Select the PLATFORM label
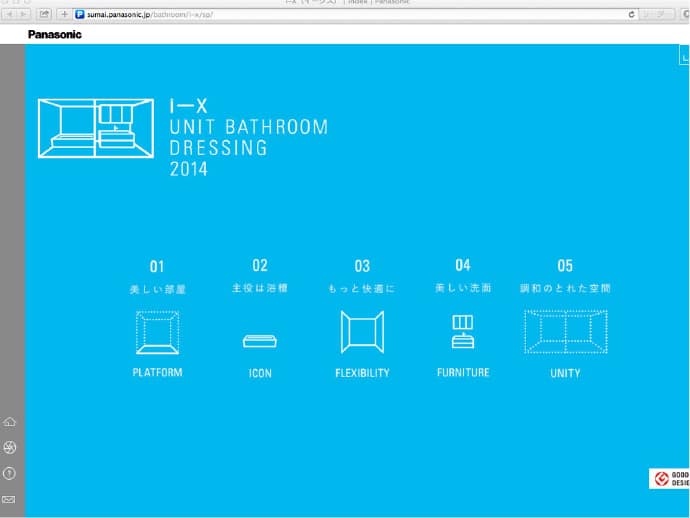The height and width of the screenshot is (518, 690). [158, 372]
